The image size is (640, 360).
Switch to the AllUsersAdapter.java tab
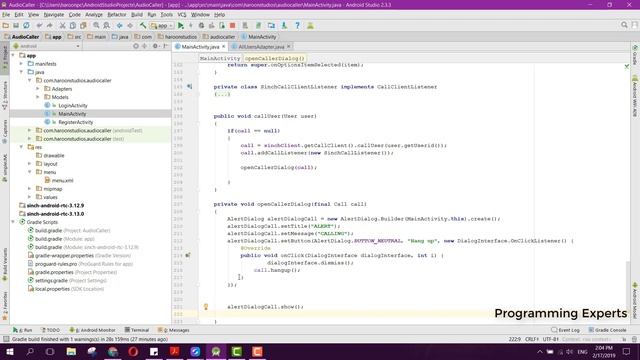tap(261, 47)
